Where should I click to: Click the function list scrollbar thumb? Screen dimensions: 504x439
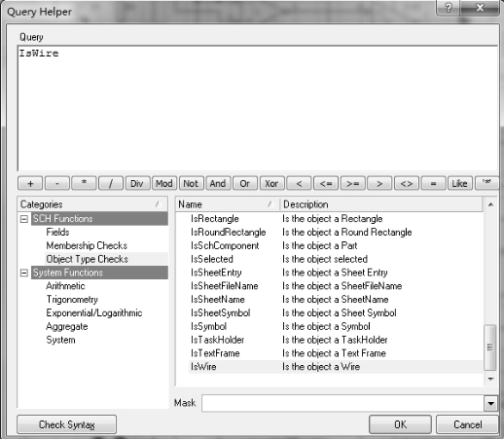[x=490, y=348]
